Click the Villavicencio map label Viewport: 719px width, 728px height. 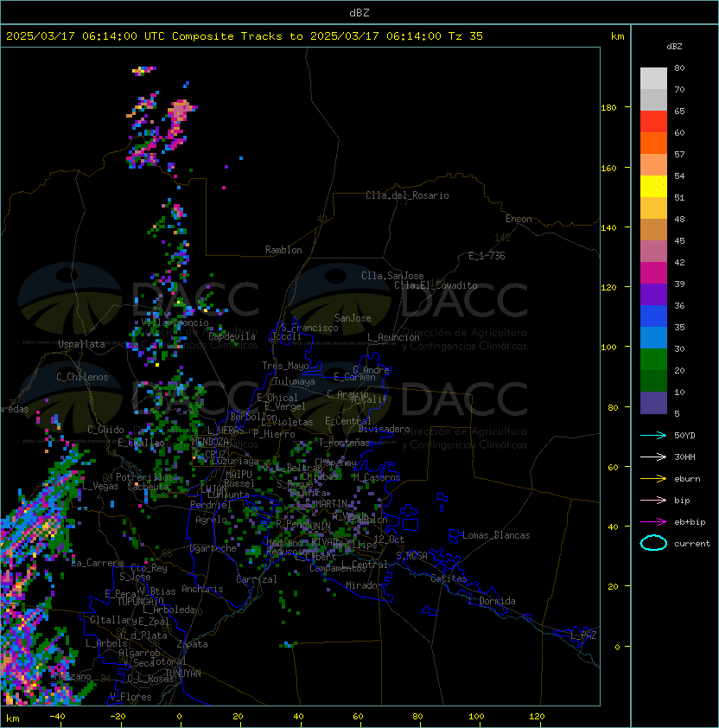[x=175, y=322]
